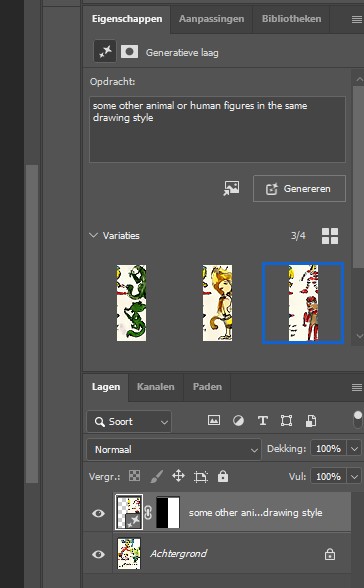Filter layers by smart objects icon
The width and height of the screenshot is (364, 588).
pos(311,421)
